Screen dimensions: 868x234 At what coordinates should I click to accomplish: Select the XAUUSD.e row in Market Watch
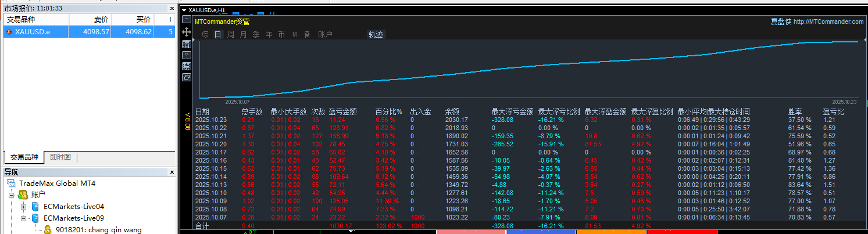point(89,32)
